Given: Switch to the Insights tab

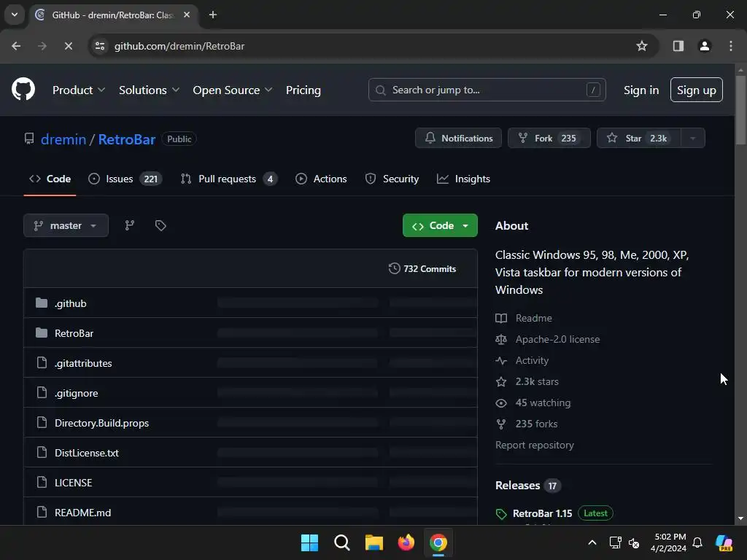Looking at the screenshot, I should [x=463, y=179].
